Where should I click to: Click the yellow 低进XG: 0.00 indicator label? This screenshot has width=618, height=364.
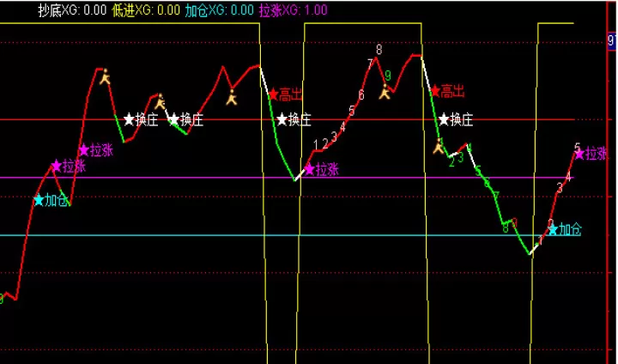click(146, 9)
